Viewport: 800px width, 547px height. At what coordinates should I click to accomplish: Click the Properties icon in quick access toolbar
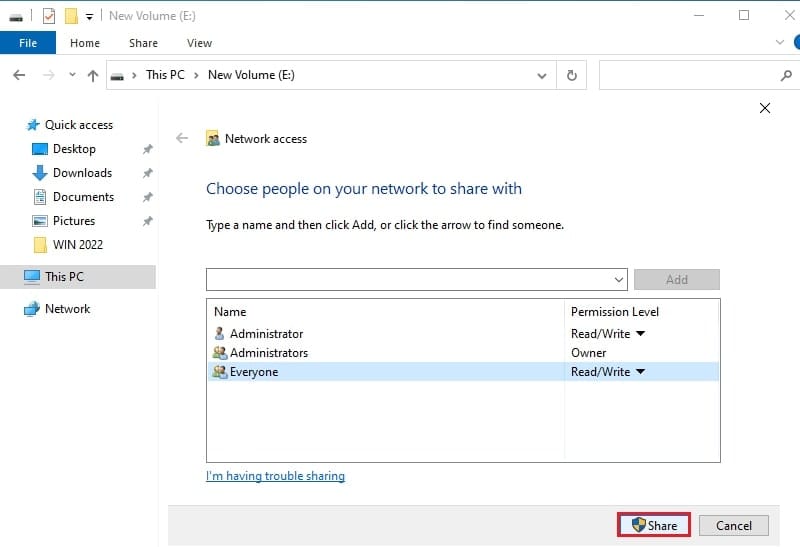(x=49, y=16)
